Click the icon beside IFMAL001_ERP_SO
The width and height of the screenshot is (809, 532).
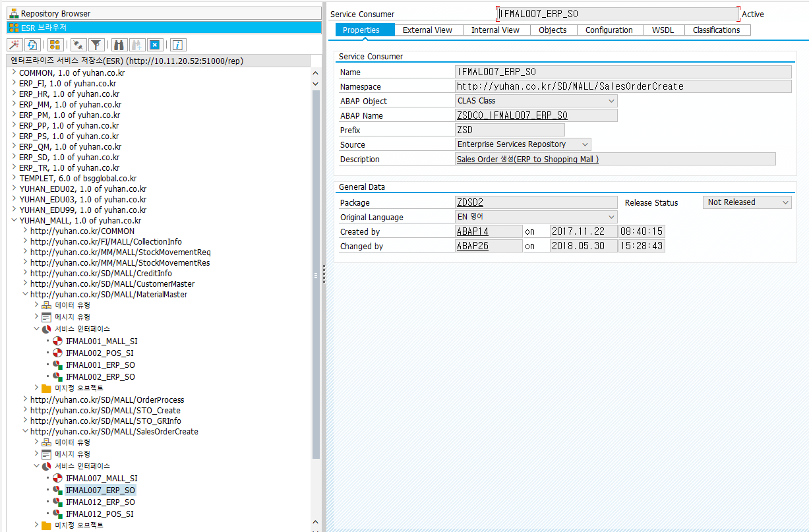(x=57, y=365)
